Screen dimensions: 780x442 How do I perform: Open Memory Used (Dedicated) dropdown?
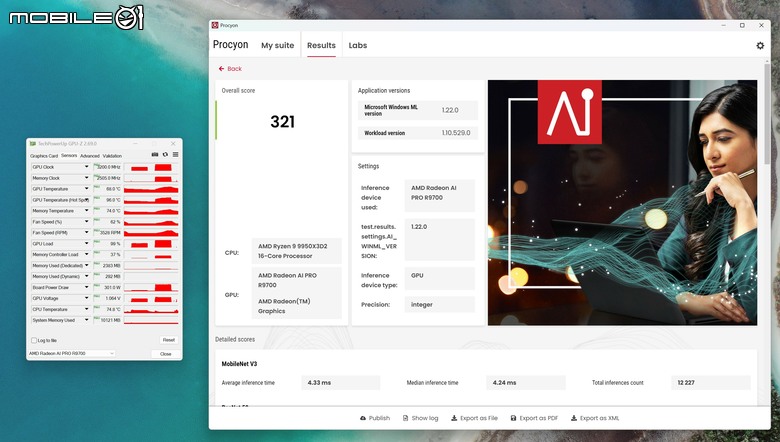(86, 265)
